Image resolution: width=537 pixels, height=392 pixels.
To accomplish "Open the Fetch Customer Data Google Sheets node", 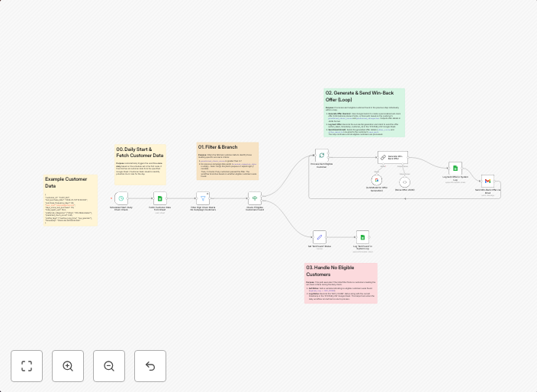I will point(160,198).
